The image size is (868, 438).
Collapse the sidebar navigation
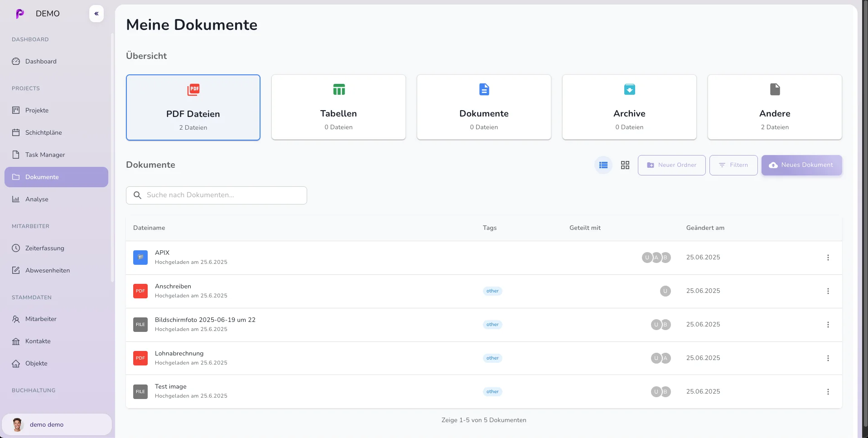pyautogui.click(x=96, y=14)
